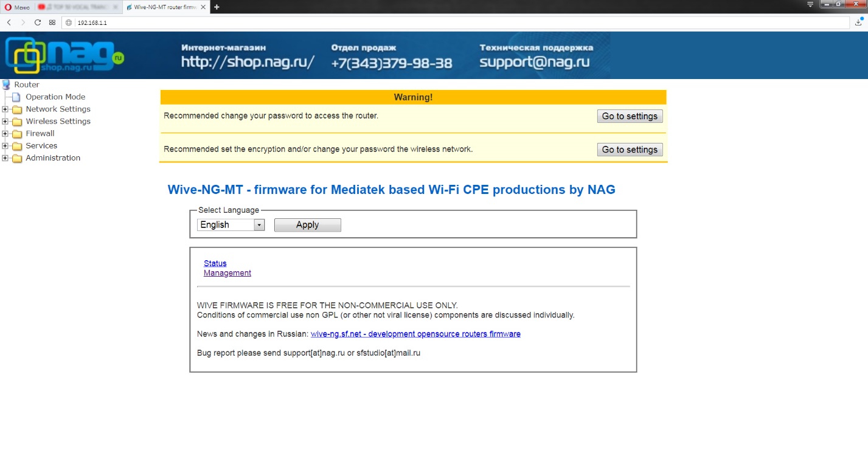This screenshot has width=868, height=470.
Task: Click the shop.nag.ru store address
Action: (x=248, y=62)
